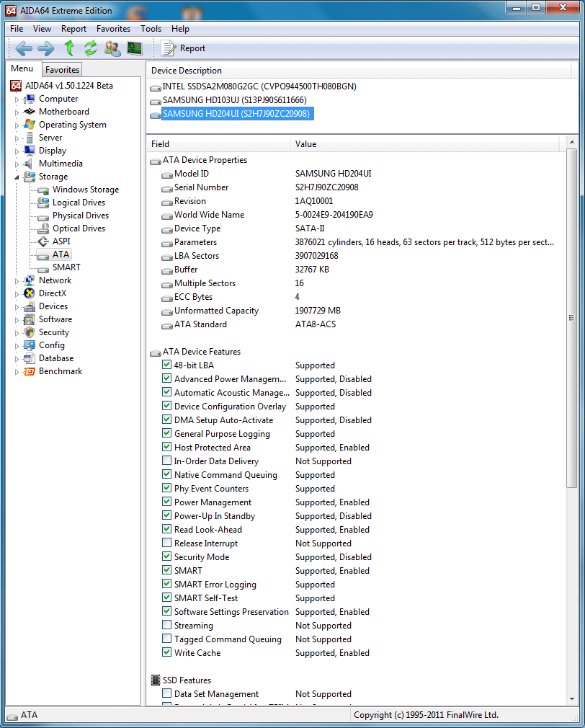Click the Benchmark icon in tree
Viewport: 585px width, 728px height.
tap(30, 371)
